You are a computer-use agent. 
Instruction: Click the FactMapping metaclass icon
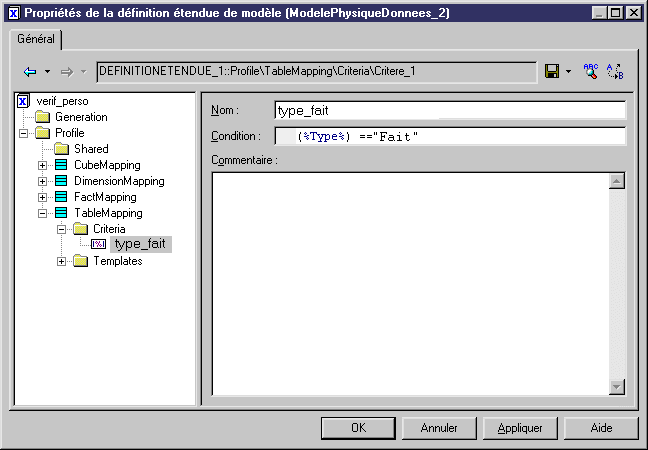61,197
